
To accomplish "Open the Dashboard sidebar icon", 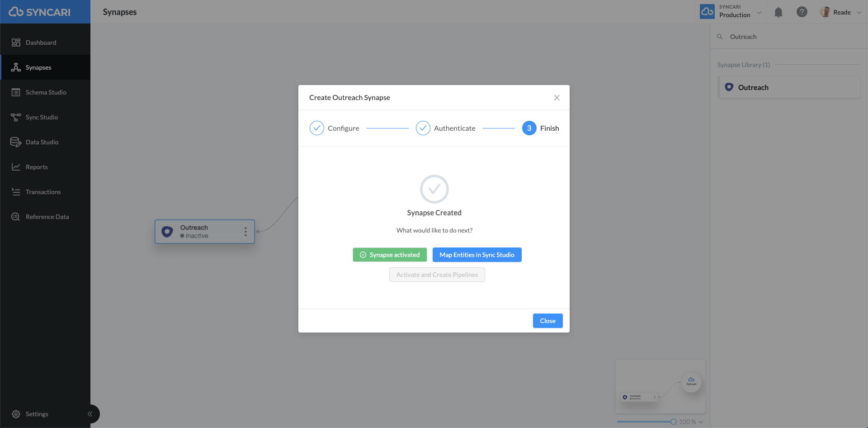I will (16, 43).
